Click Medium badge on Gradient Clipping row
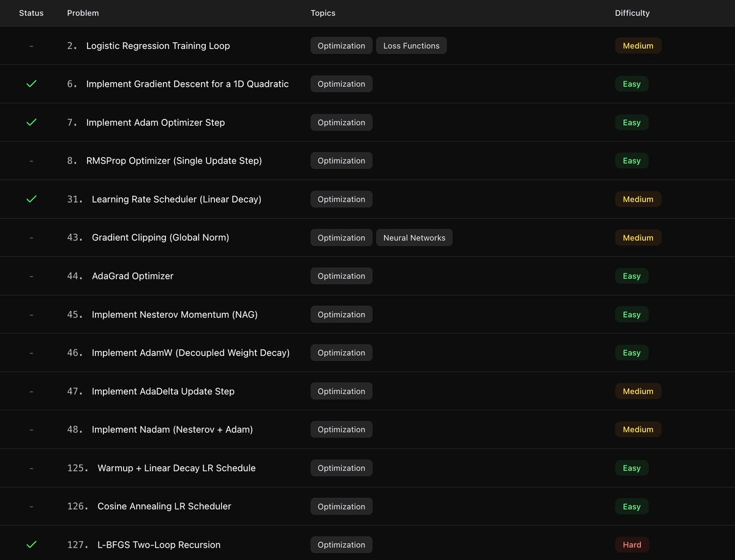This screenshot has height=560, width=735. (x=638, y=238)
